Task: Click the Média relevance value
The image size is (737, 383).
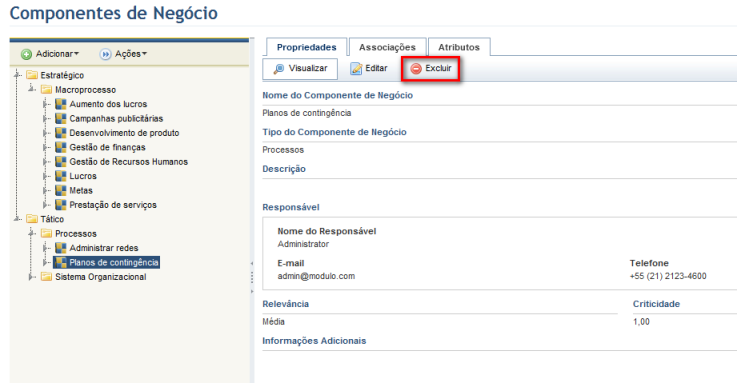Action: point(274,322)
